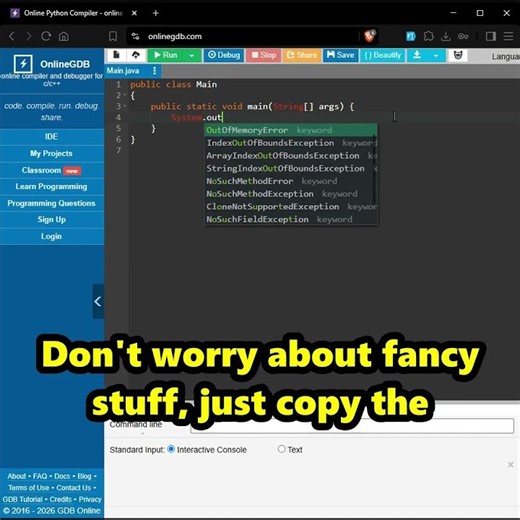Viewport: 520px width, 520px height.
Task: Select IndexOutOfBoundsException suggestion
Action: pyautogui.click(x=291, y=143)
